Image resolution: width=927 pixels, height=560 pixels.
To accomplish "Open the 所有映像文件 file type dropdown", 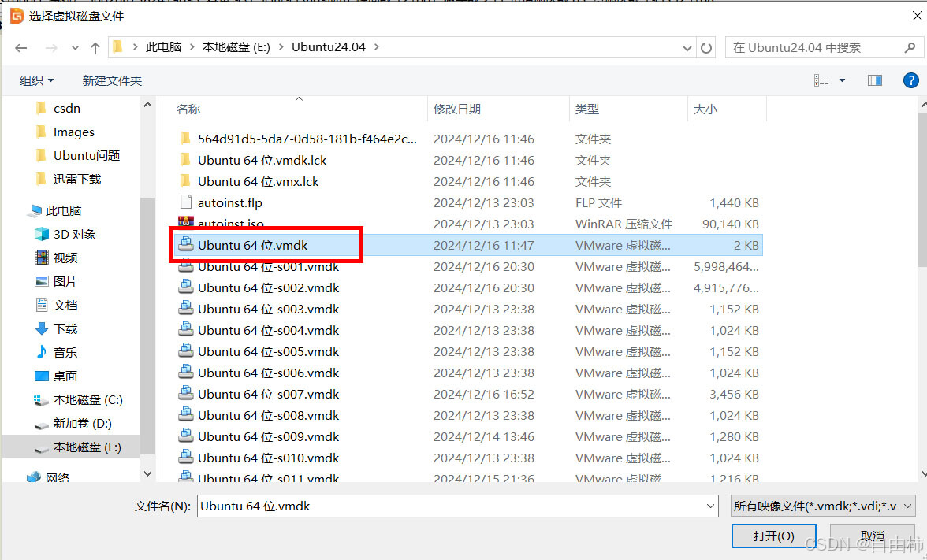I will point(823,506).
